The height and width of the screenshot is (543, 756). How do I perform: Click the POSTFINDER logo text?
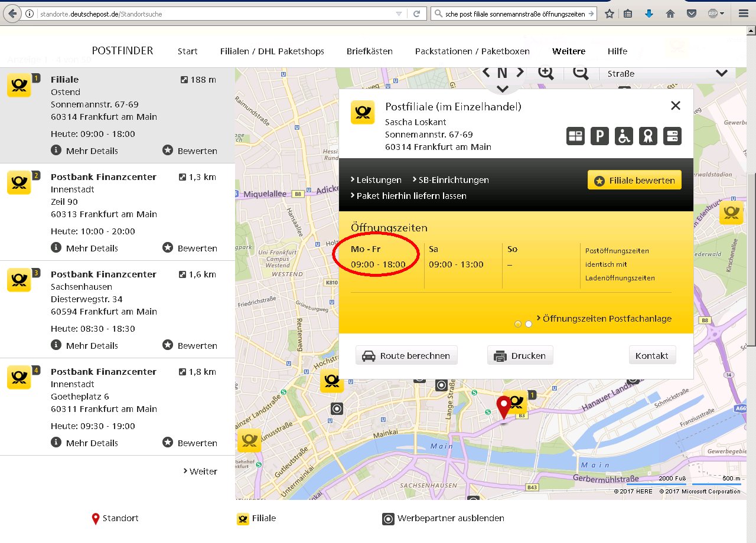(122, 51)
